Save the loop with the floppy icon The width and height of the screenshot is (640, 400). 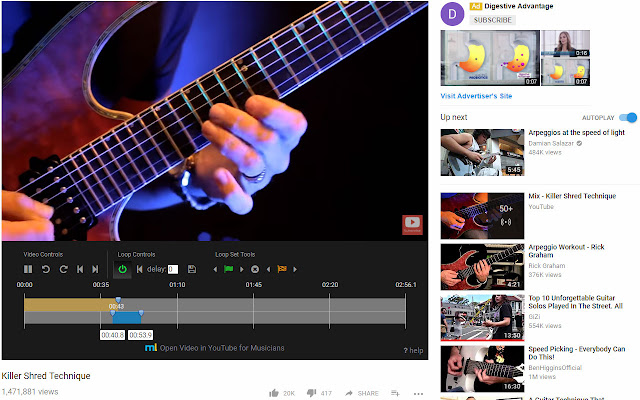click(x=192, y=269)
